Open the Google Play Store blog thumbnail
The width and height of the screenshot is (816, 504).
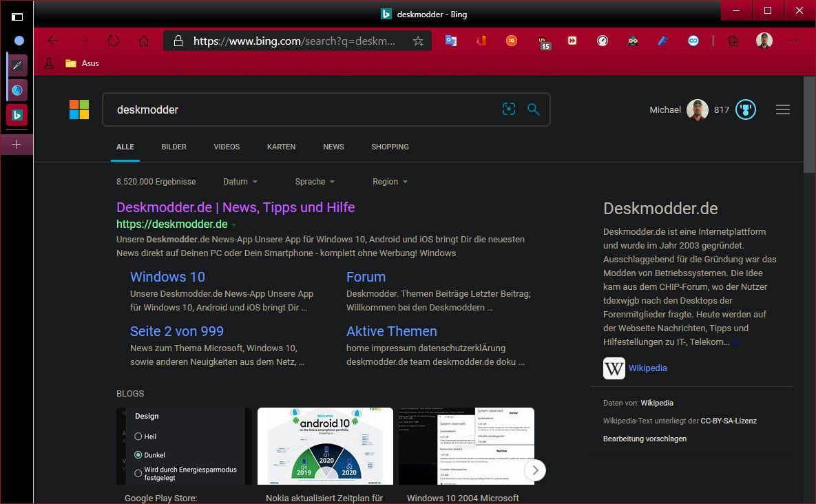[x=184, y=446]
